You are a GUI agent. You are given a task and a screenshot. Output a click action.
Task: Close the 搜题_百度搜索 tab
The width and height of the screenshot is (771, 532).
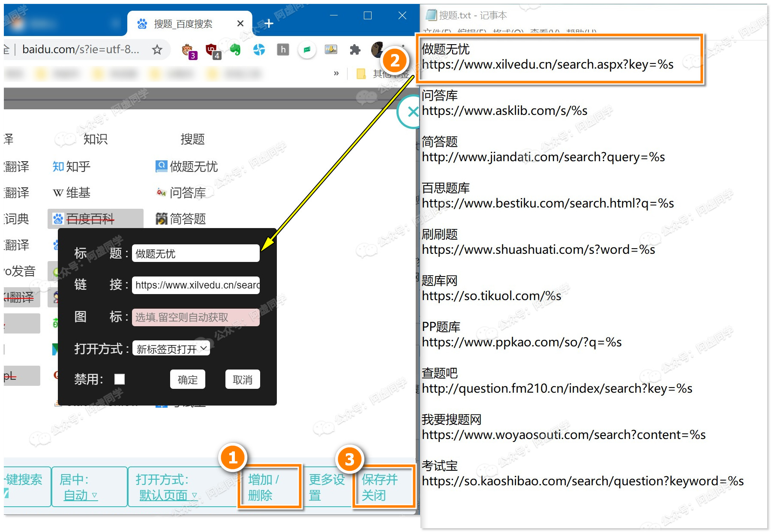click(240, 24)
